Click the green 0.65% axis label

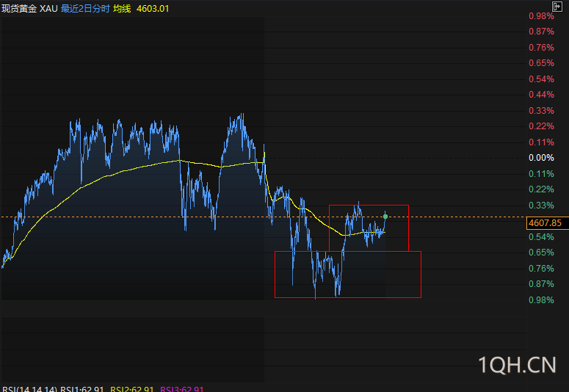tap(541, 253)
